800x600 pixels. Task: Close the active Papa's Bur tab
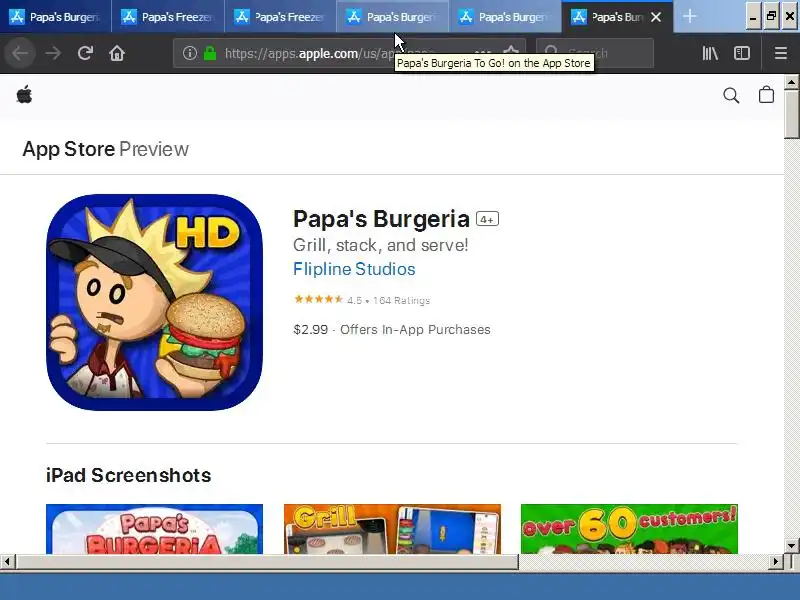point(656,17)
